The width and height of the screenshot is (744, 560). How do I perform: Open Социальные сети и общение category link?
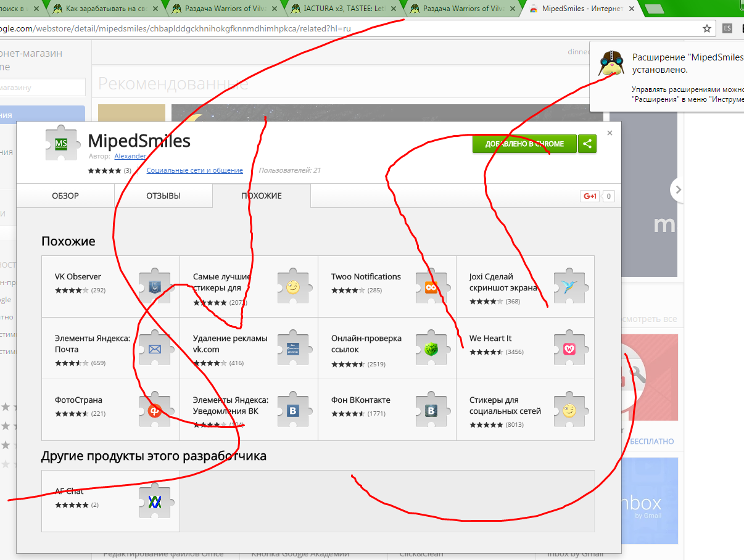pos(194,170)
